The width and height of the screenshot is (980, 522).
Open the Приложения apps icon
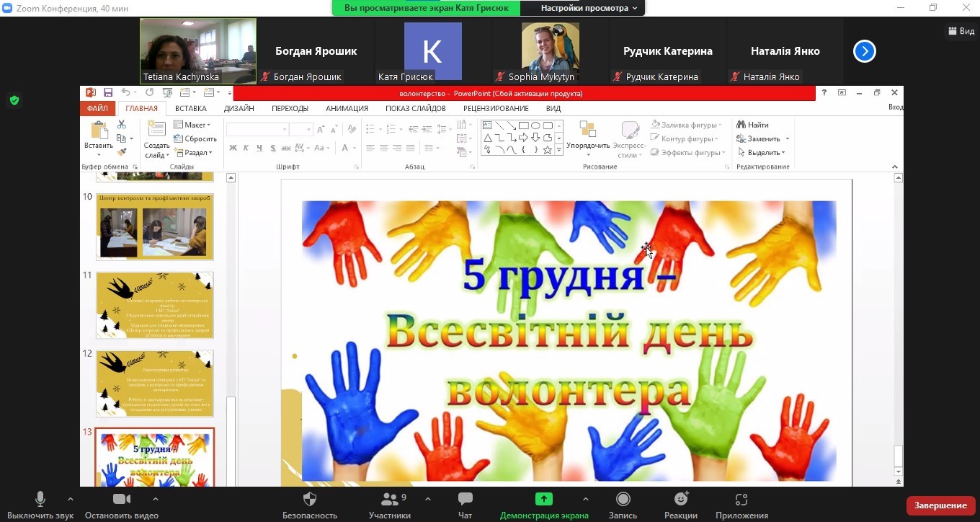pos(741,500)
